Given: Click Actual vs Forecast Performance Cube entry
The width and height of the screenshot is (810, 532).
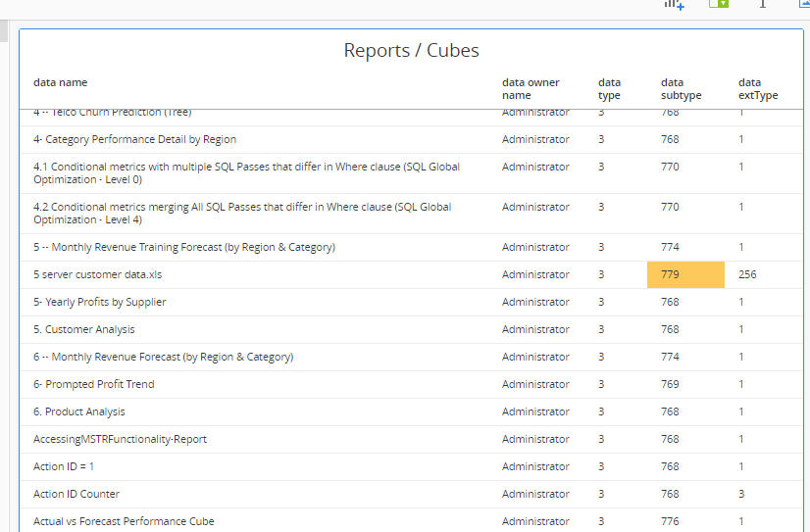Looking at the screenshot, I should coord(124,521).
